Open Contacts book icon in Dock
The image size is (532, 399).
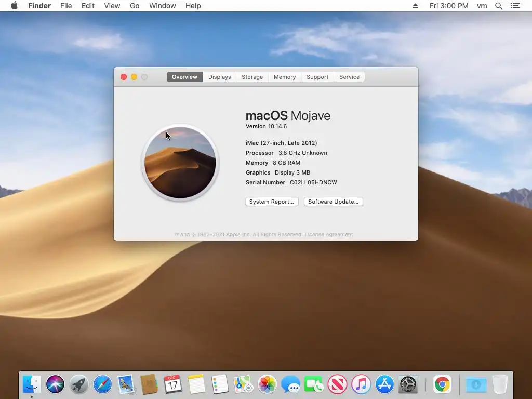point(149,384)
